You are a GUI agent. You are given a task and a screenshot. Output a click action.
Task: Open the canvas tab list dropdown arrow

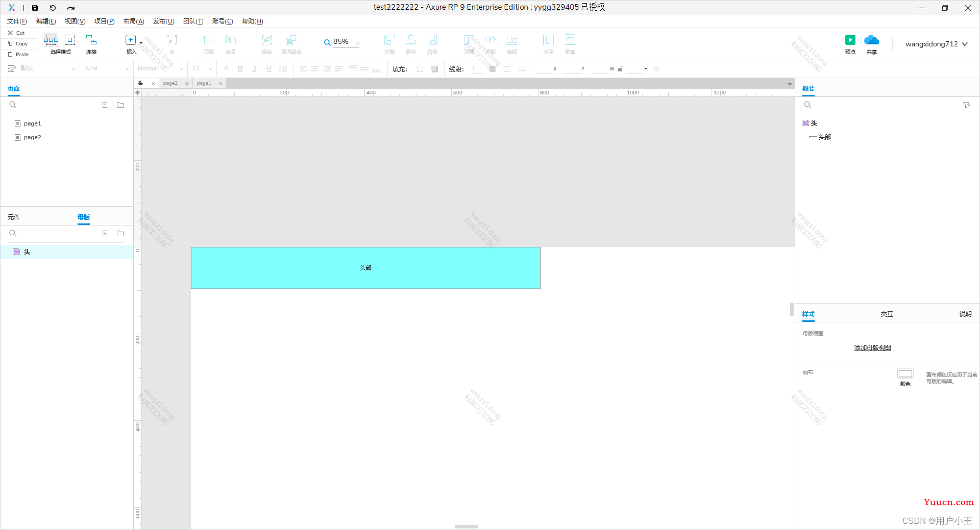790,84
